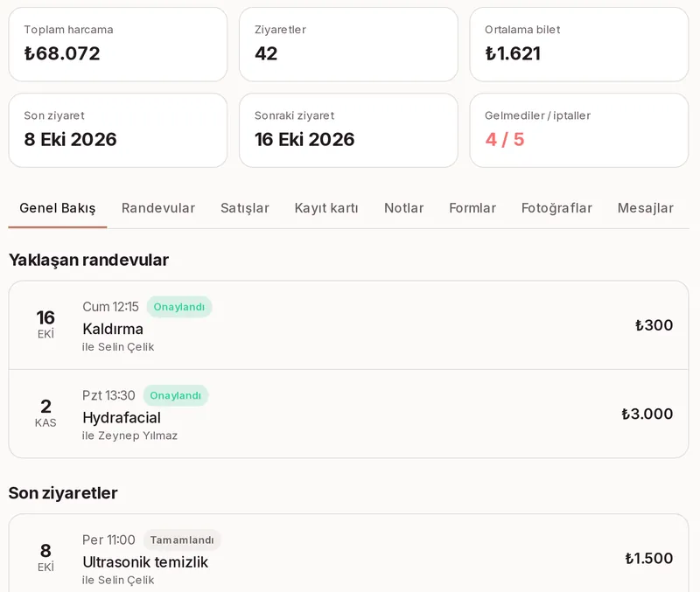This screenshot has height=592, width=700.
Task: Click the 'Per 11:00' visit time
Action: pyautogui.click(x=108, y=540)
